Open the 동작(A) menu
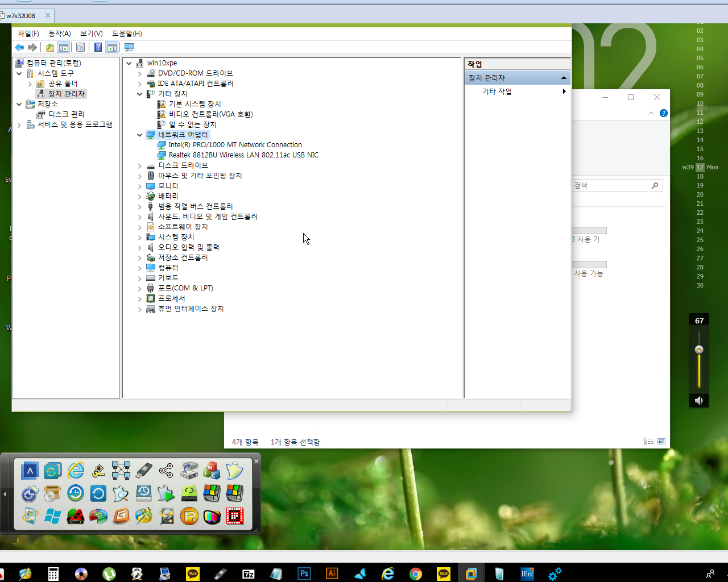The width and height of the screenshot is (728, 582). coord(60,34)
